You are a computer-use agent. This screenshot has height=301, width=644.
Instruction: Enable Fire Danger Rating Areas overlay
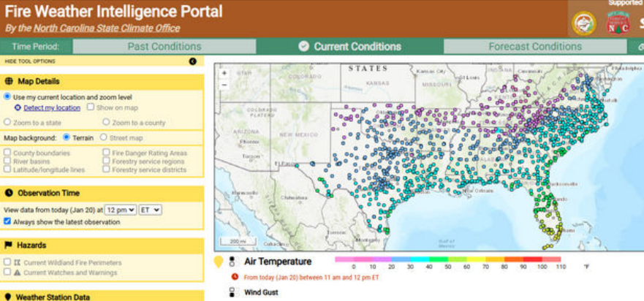coord(106,153)
